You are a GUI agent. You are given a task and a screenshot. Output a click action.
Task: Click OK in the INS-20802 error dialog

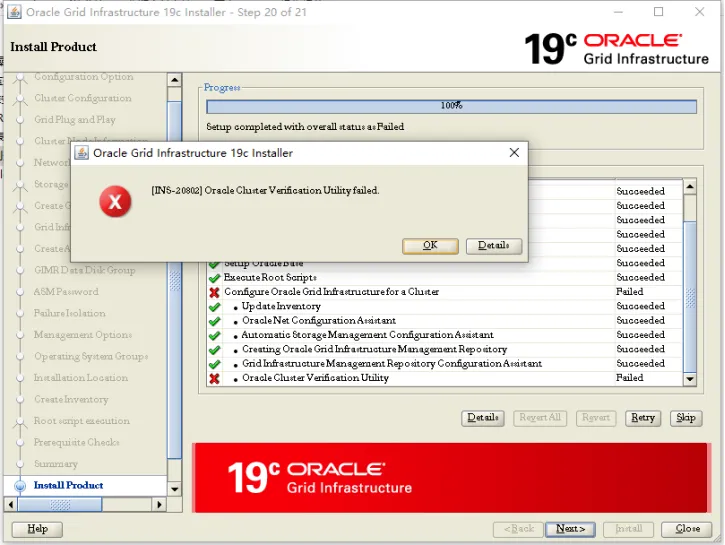point(430,245)
